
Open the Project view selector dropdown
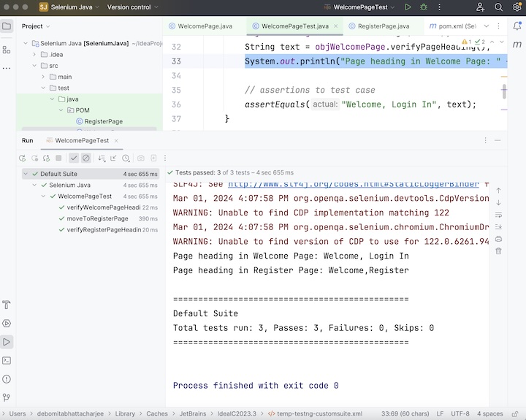(36, 26)
